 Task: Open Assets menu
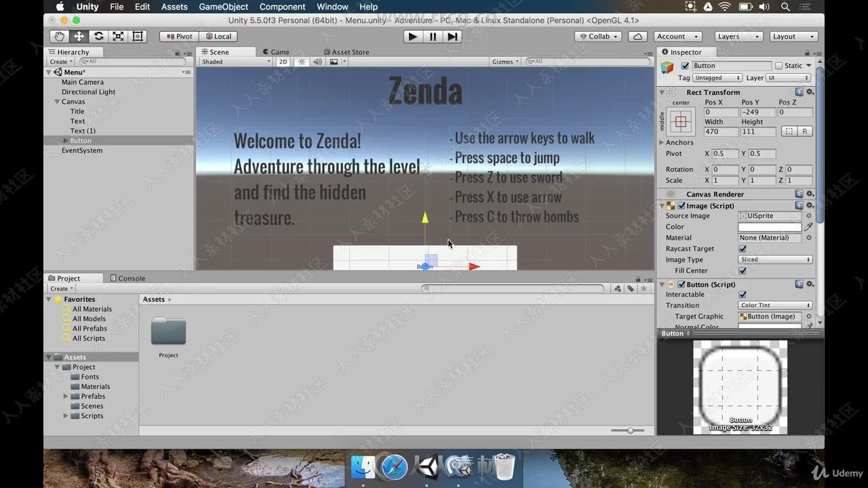coord(174,7)
